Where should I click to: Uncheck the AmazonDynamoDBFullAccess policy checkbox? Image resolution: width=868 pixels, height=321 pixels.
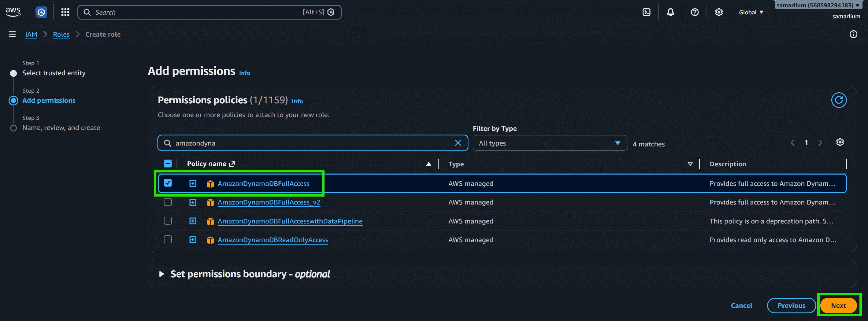(168, 183)
